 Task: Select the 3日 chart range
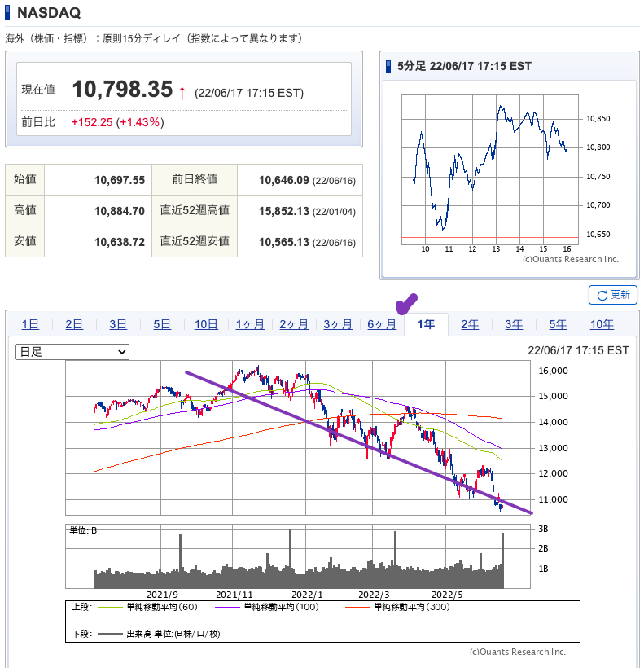[118, 324]
